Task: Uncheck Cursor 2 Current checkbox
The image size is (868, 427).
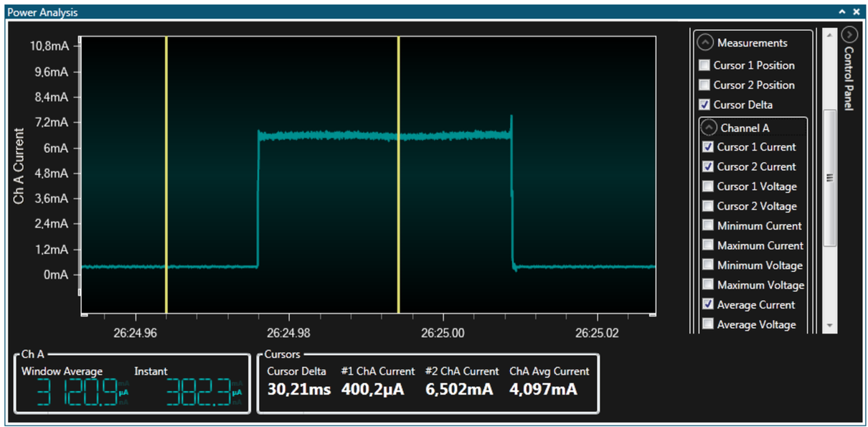Action: point(709,166)
